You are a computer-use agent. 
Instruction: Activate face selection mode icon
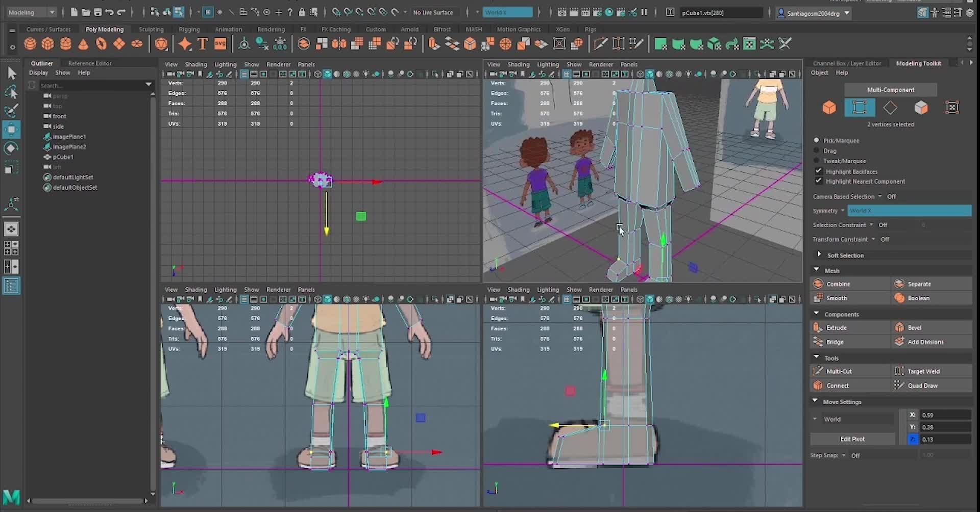click(921, 108)
